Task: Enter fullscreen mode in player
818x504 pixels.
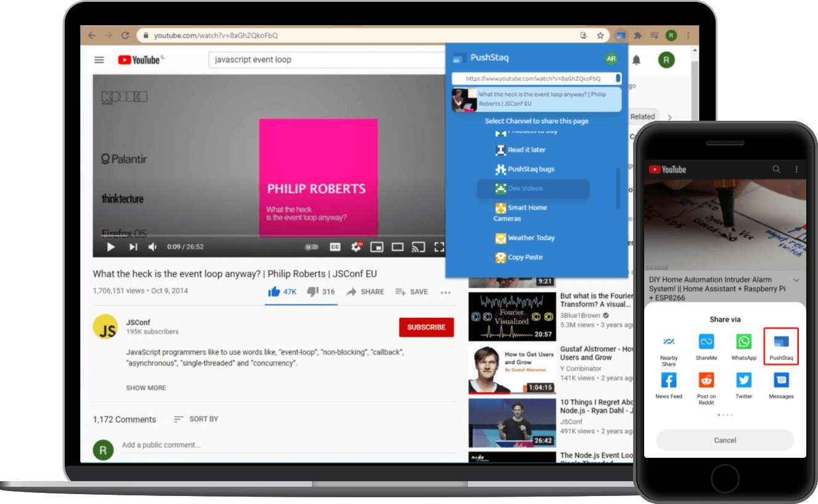Action: pos(439,247)
